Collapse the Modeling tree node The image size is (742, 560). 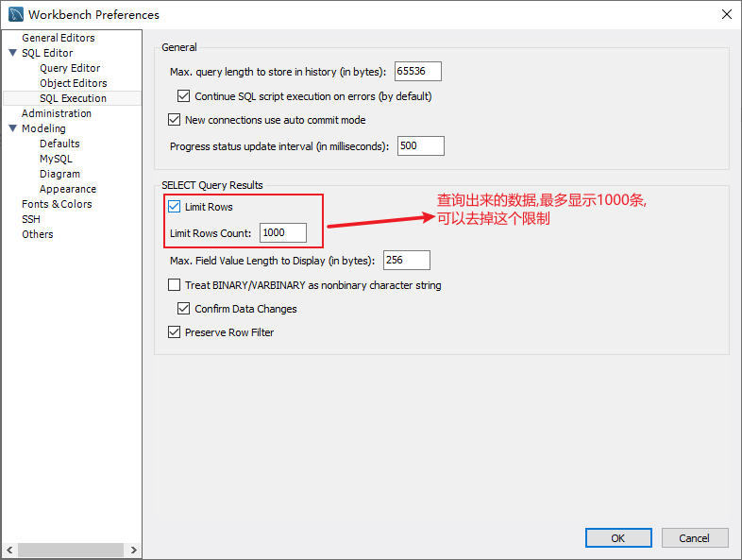(x=13, y=128)
